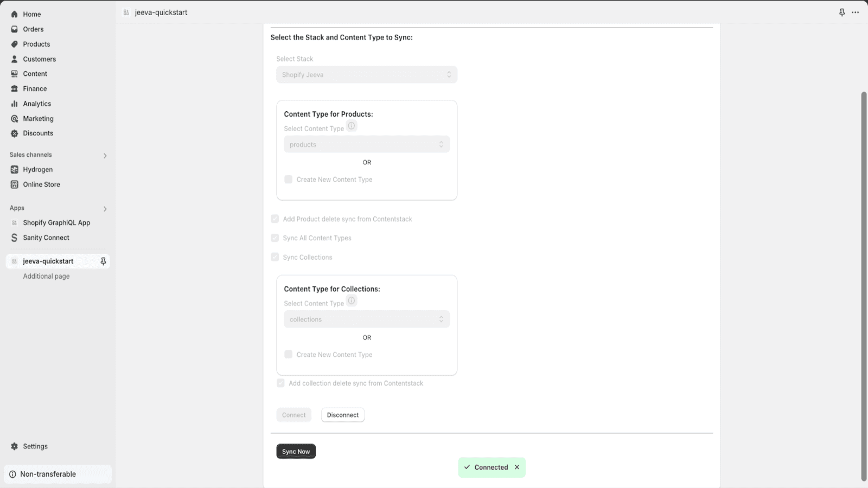Screen dimensions: 868x488
Task: Expand the Apps section chevron
Action: point(105,209)
